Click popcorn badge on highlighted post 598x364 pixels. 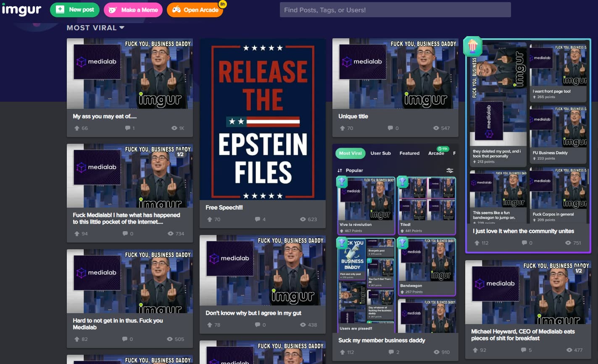coord(472,46)
